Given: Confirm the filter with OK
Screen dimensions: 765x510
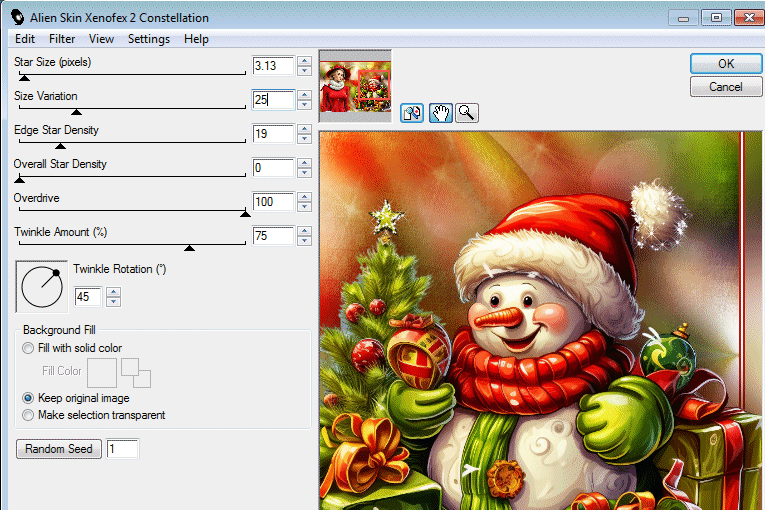Looking at the screenshot, I should [x=725, y=64].
